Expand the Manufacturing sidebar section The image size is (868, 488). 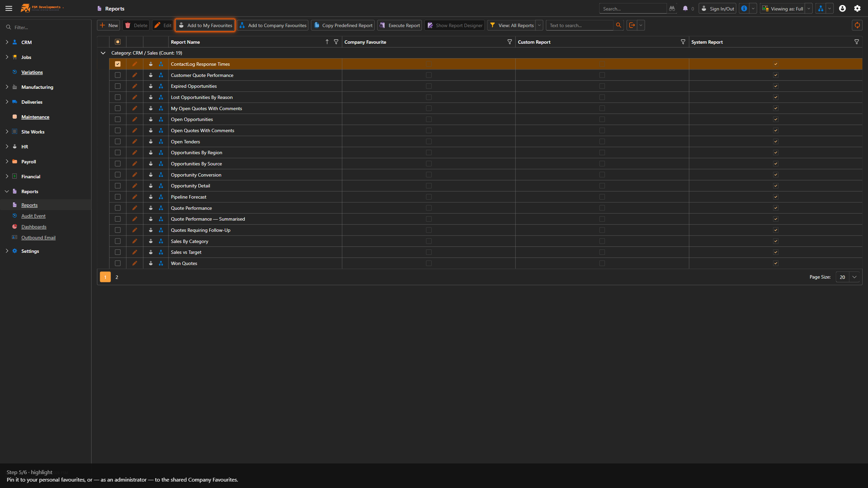tap(7, 87)
